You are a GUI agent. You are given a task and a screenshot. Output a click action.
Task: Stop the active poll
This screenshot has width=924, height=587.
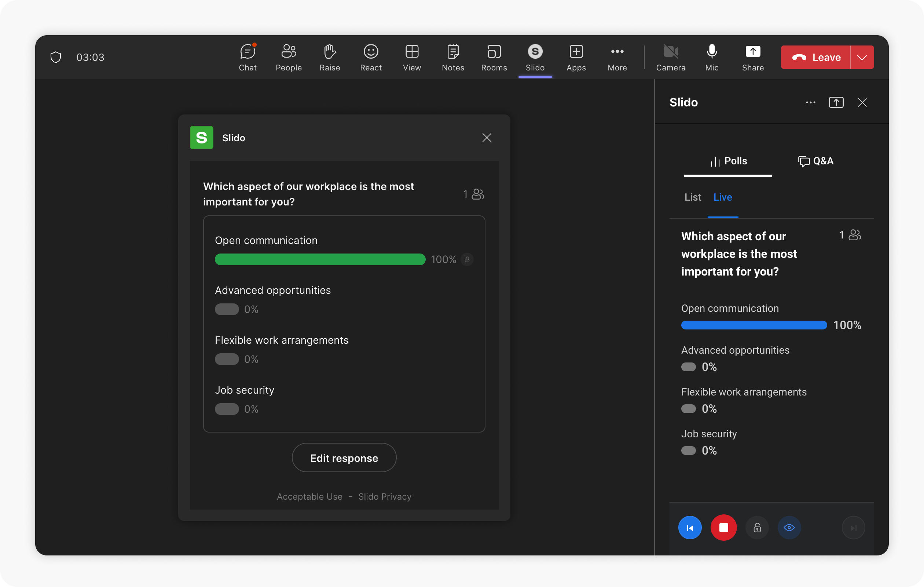723,528
